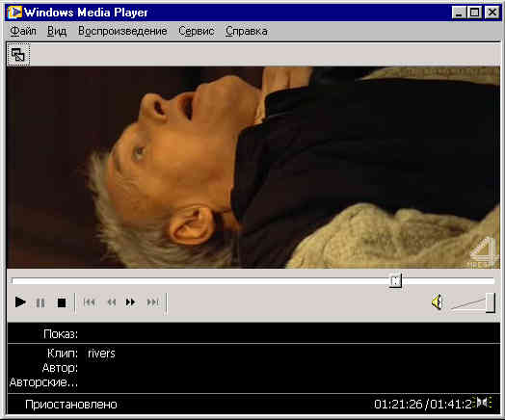Screen dimensions: 505x420
Task: Skip to the previous track
Action: (90, 302)
